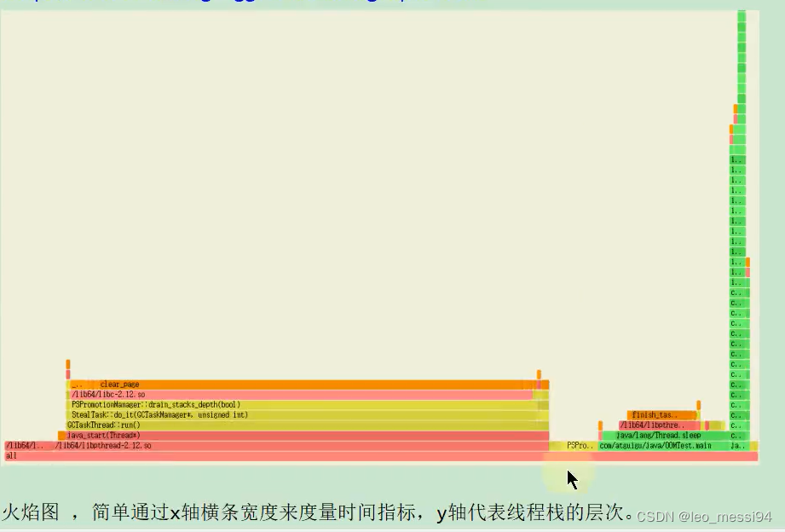Select the /lib64/libpthread-2.12.so frame
Screen dimensions: 785x532
coord(302,446)
